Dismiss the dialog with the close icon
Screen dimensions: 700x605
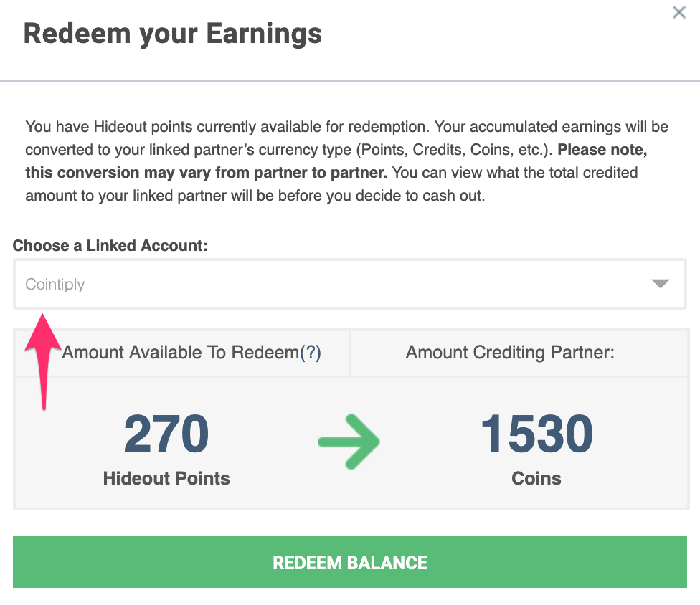click(x=678, y=12)
